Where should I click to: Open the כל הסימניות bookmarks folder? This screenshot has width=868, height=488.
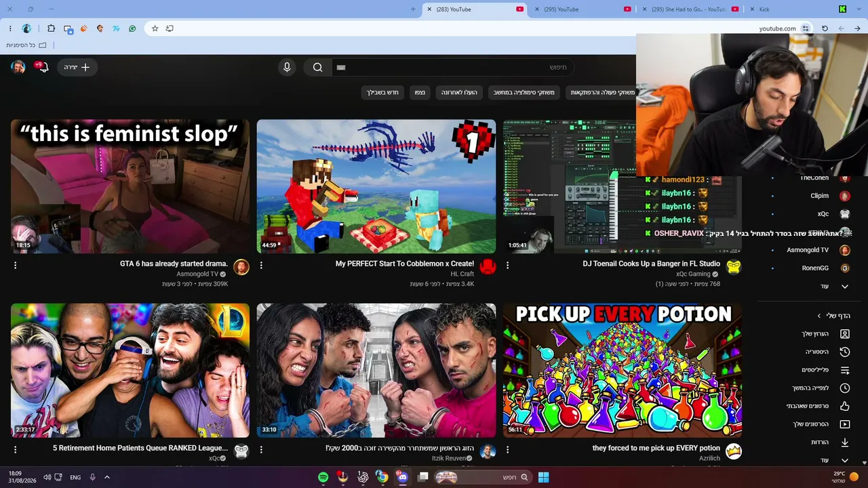pyautogui.click(x=26, y=45)
